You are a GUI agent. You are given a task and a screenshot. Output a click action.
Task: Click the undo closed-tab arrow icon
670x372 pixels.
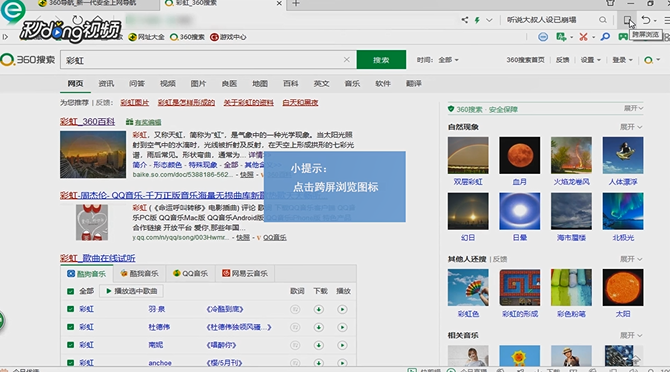(646, 20)
